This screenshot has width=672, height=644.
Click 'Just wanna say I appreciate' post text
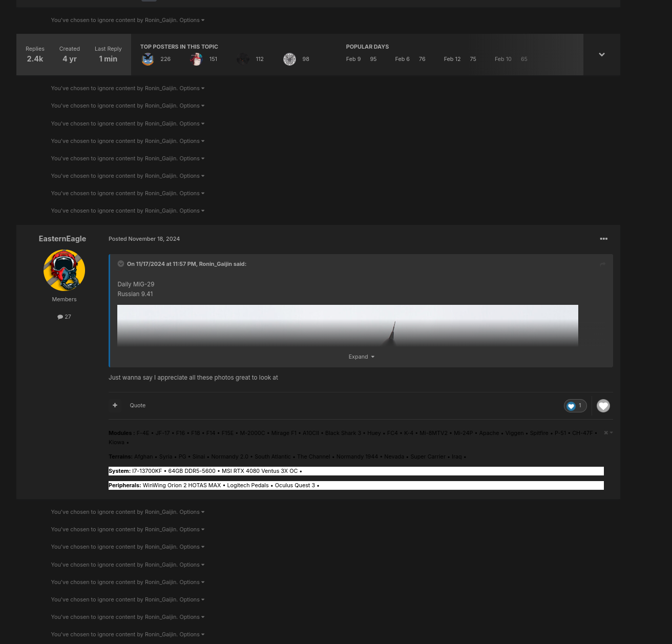(x=193, y=378)
